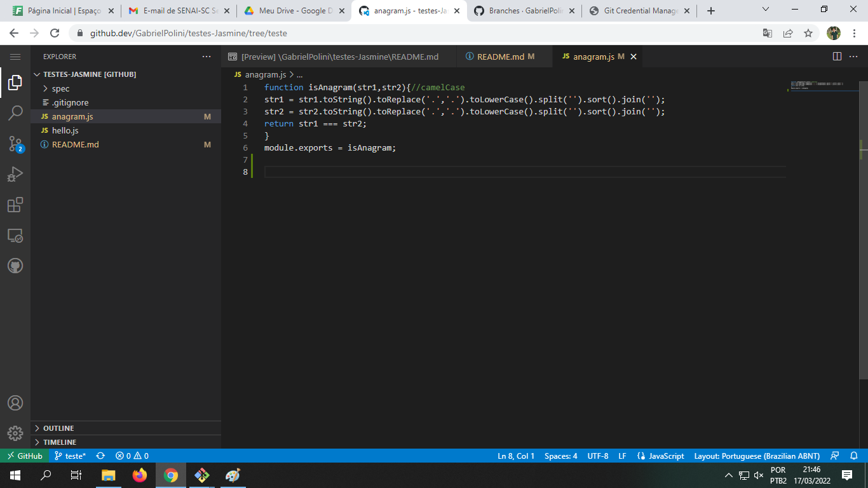868x488 pixels.
Task: Collapse the TESTES-JASMINE [GITHUB] folder section
Action: tap(126, 74)
